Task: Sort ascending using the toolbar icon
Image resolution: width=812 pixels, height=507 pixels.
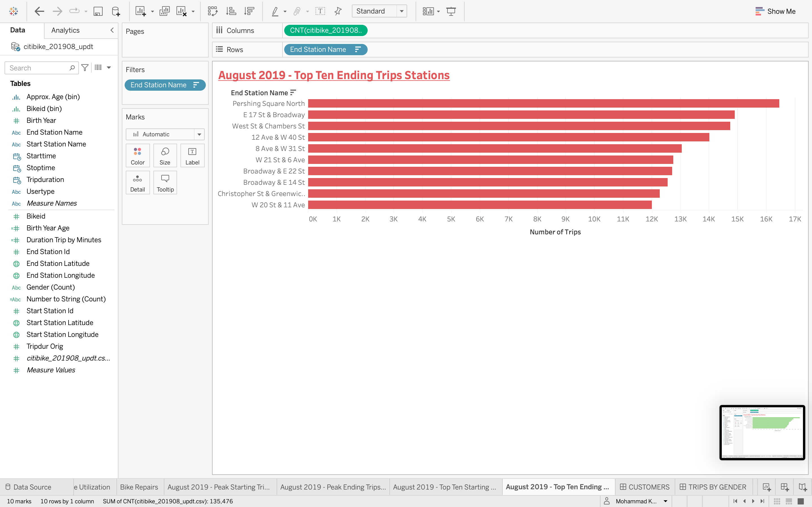Action: (231, 11)
